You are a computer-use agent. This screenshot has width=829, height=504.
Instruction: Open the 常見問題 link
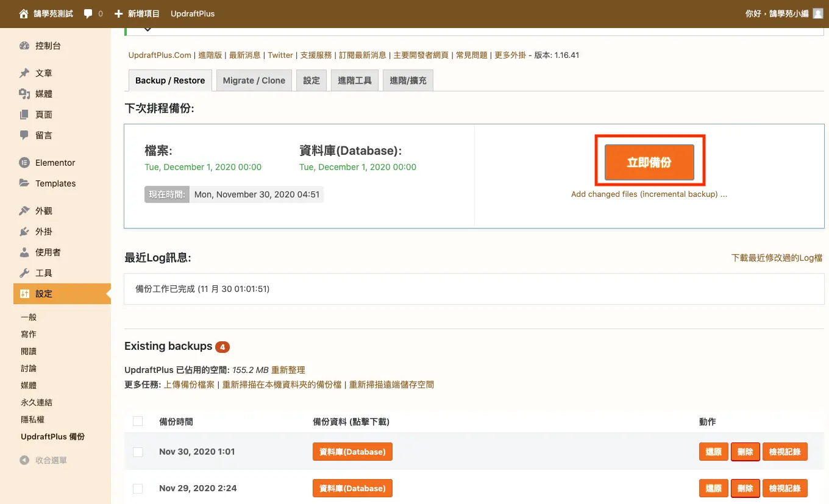(x=472, y=55)
